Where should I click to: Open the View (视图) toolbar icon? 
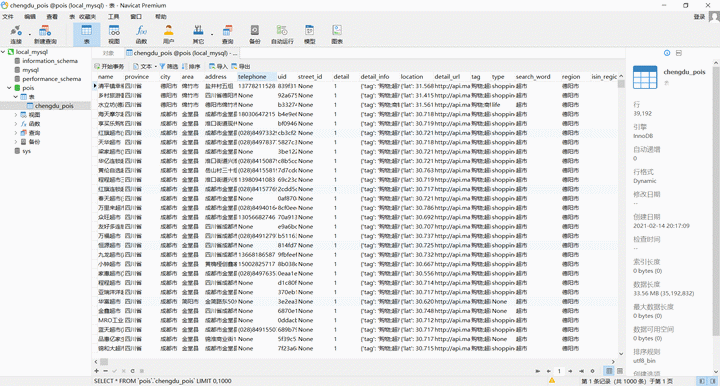(x=114, y=34)
